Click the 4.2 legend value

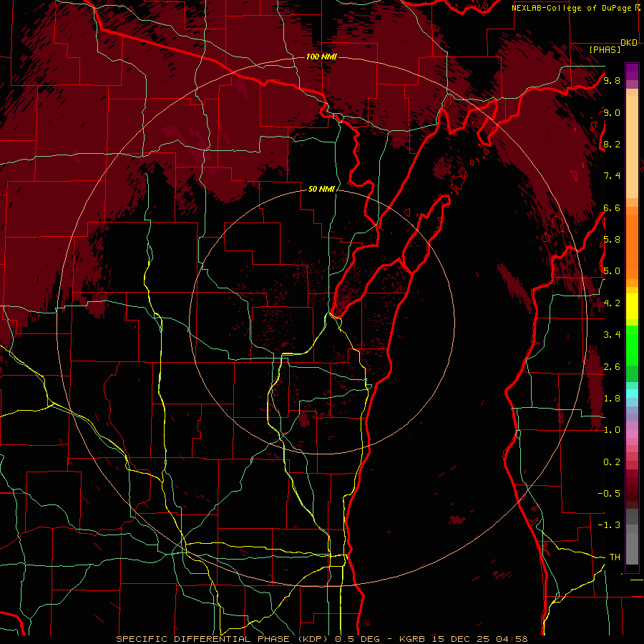(612, 303)
